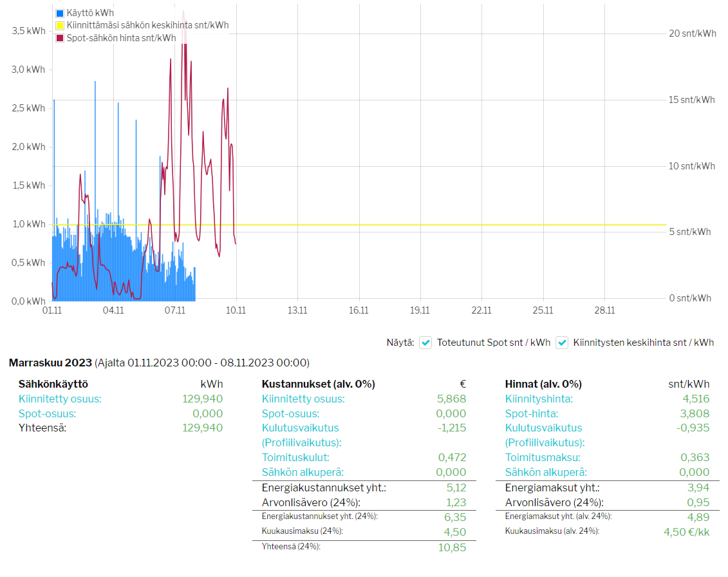Toggle the Kiinnitysten keskihinta snt / kWh checkbox
This screenshot has height=577, width=728.
(x=562, y=343)
